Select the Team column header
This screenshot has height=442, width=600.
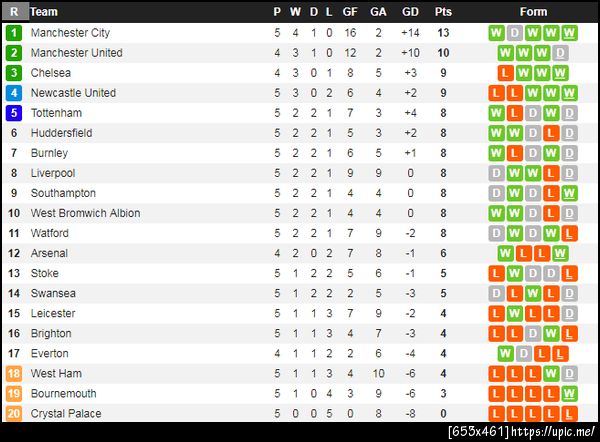44,12
